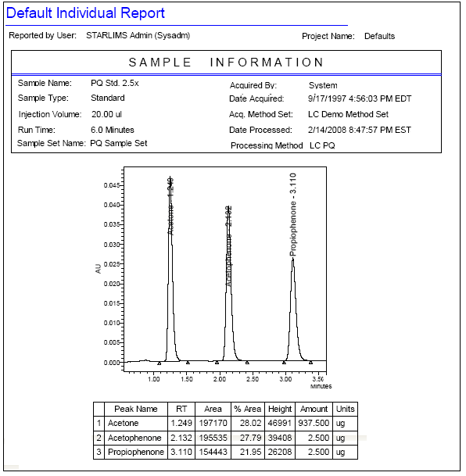Select the run time '6.0 Minutes'
Image resolution: width=466 pixels, height=476 pixels.
113,130
